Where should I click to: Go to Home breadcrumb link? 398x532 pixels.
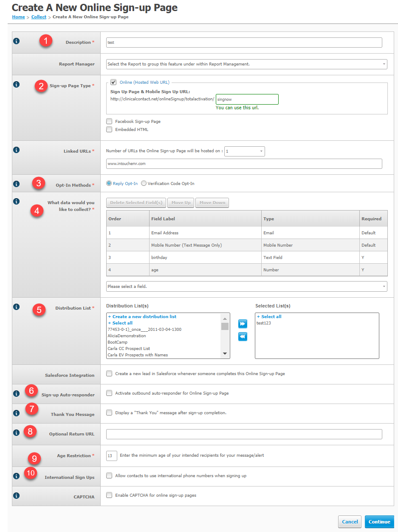tap(18, 17)
